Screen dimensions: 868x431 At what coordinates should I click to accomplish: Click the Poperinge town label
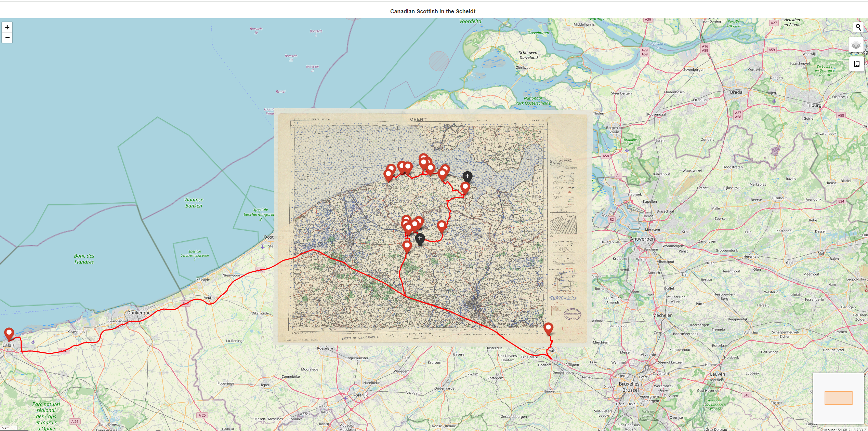(x=226, y=383)
